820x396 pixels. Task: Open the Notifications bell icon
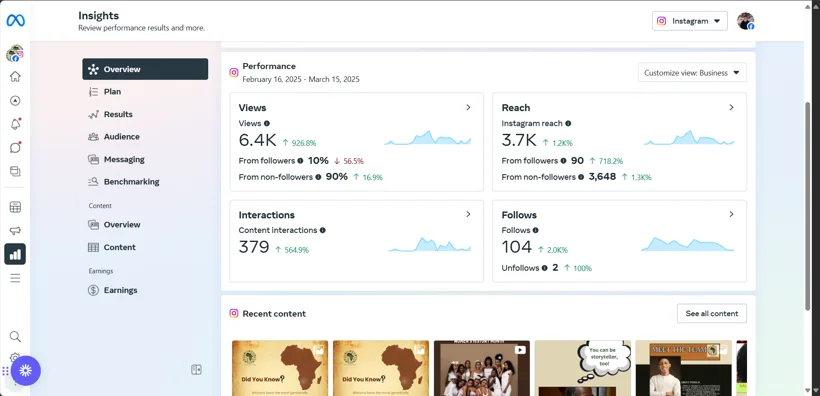(x=15, y=124)
